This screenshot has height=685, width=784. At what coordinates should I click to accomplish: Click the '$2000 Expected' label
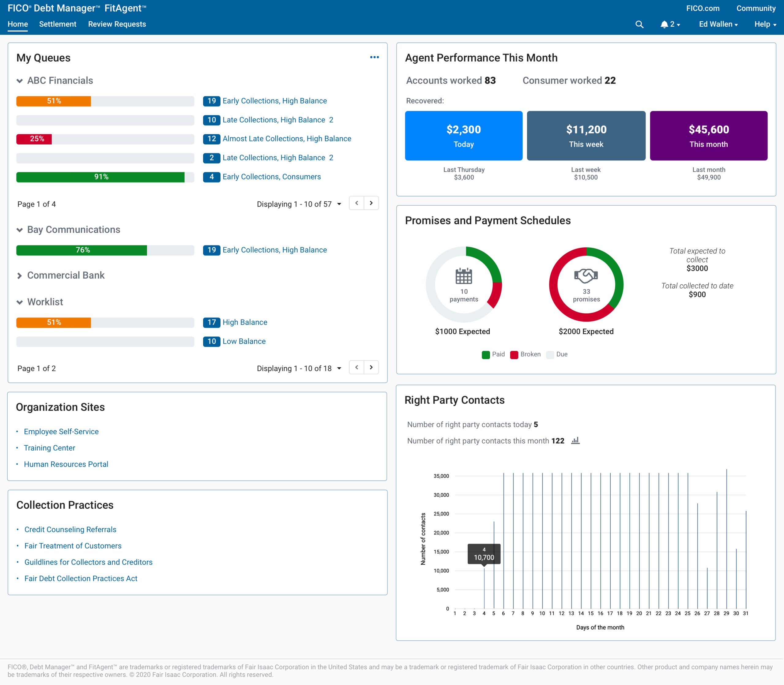pos(586,331)
